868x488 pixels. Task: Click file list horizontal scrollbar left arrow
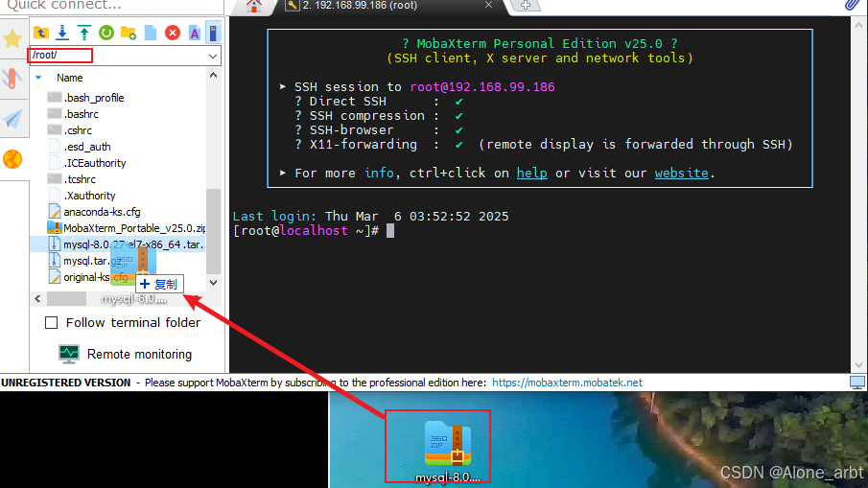[x=37, y=299]
